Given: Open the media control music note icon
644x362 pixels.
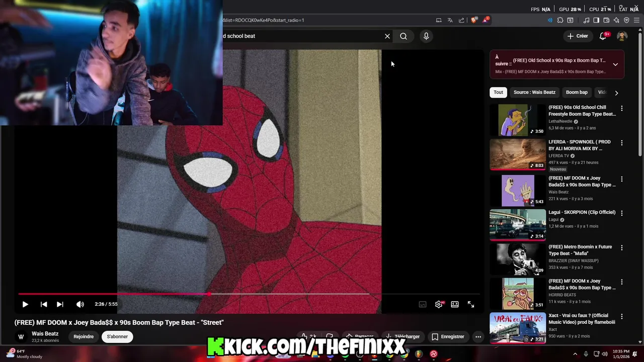Looking at the screenshot, I should click(586, 20).
